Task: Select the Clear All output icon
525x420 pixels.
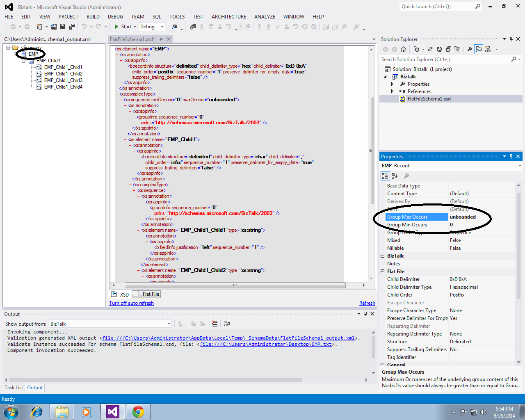Action: pos(215,324)
